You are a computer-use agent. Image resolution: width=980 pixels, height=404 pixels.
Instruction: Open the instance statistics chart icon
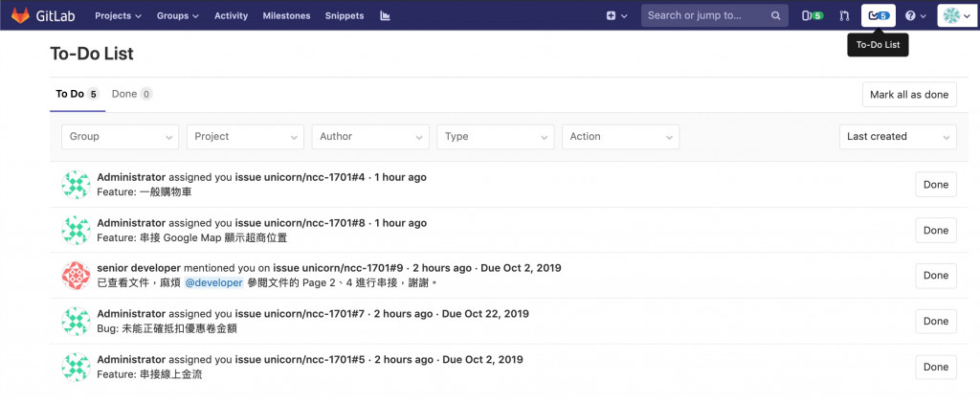point(386,16)
